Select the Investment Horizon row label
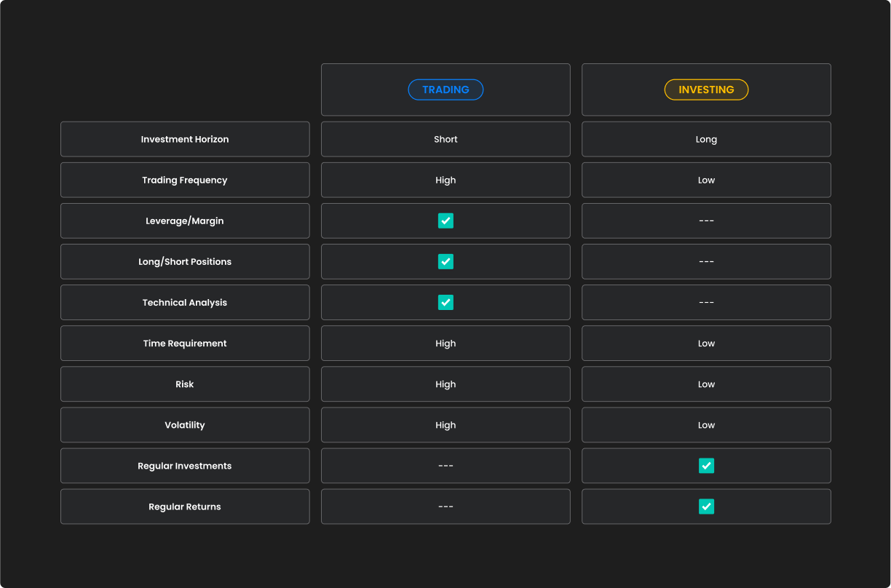 [185, 139]
